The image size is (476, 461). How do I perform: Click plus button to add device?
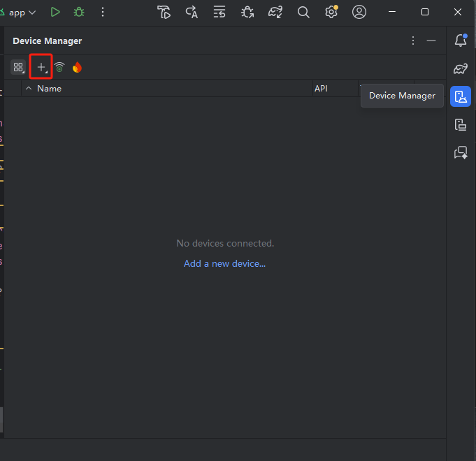point(41,67)
